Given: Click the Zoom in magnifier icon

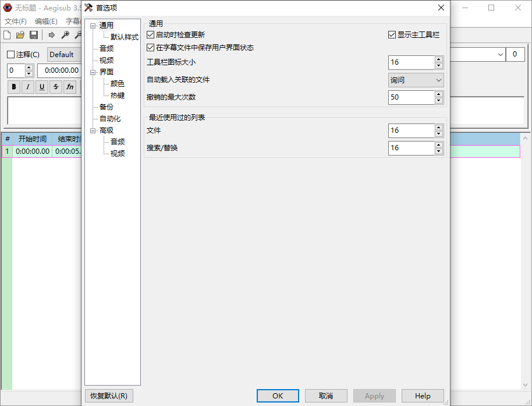Looking at the screenshot, I should pos(65,35).
